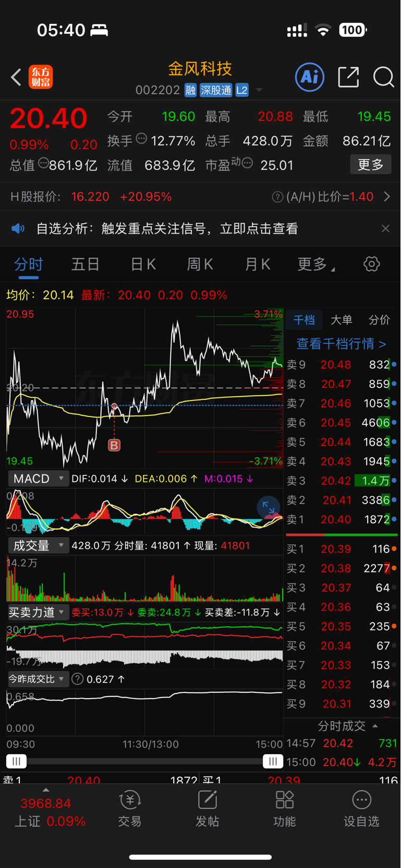Image resolution: width=401 pixels, height=868 pixels.
Task: Switch to the 五日 tab
Action: click(86, 264)
